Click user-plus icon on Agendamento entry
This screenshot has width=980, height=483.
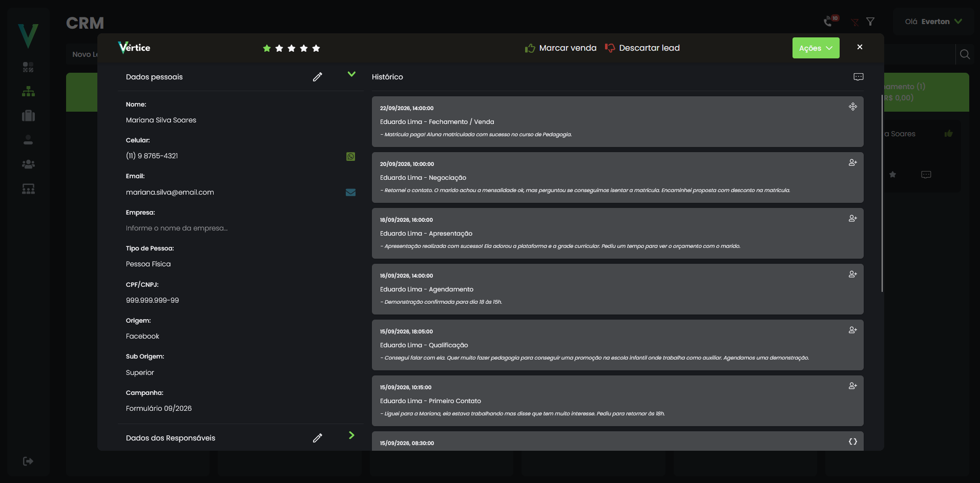[853, 274]
